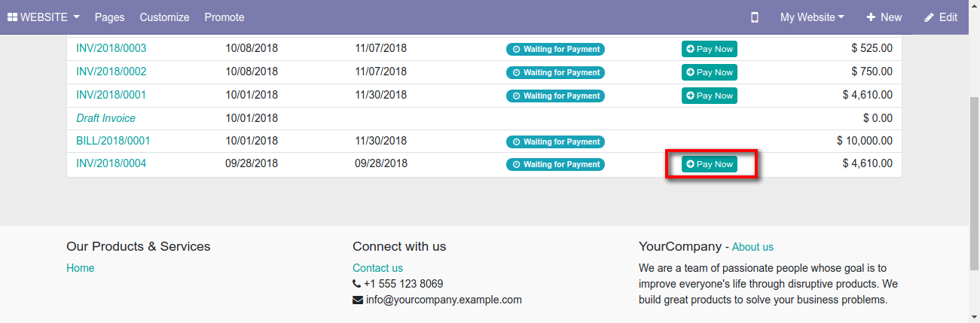Expand the WEBSITE dropdown menu
The width and height of the screenshot is (980, 323).
point(44,17)
